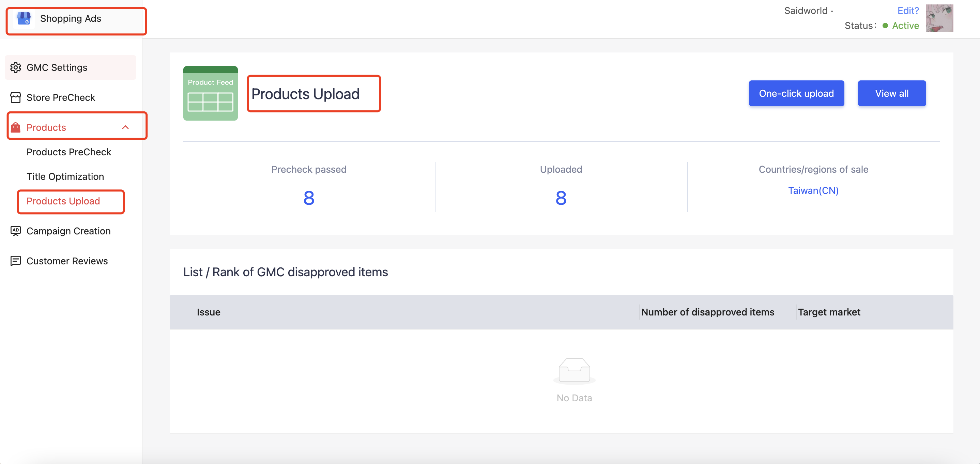Click the No Data inbox icon

pyautogui.click(x=574, y=371)
